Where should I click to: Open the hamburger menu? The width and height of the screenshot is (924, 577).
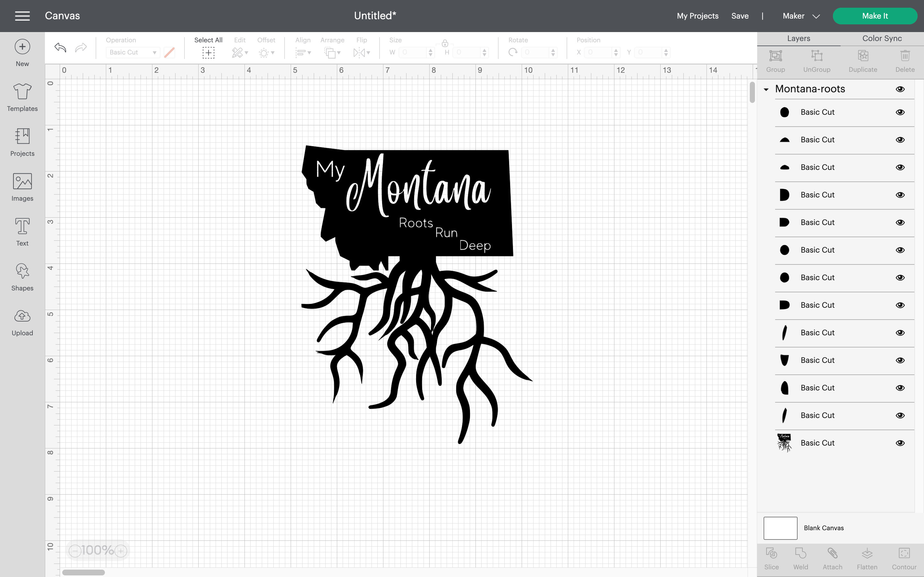(x=22, y=16)
